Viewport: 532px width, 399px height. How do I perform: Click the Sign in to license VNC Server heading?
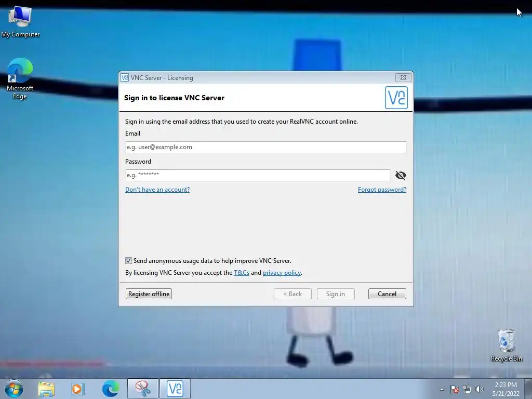click(x=175, y=98)
